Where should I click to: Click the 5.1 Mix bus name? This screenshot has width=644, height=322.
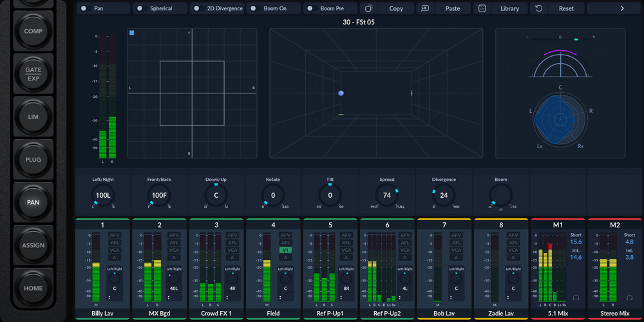coord(558,314)
